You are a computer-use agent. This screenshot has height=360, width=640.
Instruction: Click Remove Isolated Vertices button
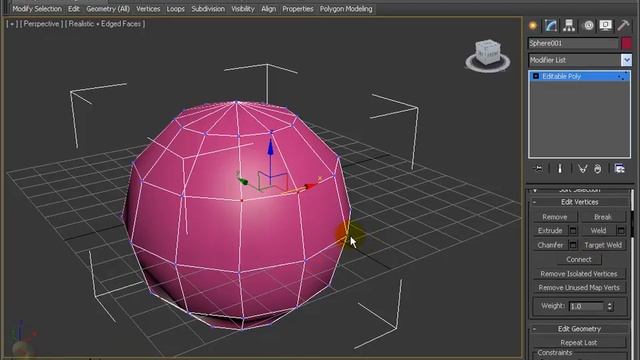tap(579, 273)
